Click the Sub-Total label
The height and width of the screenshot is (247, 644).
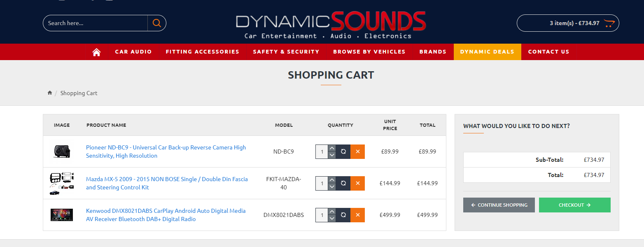tap(549, 160)
